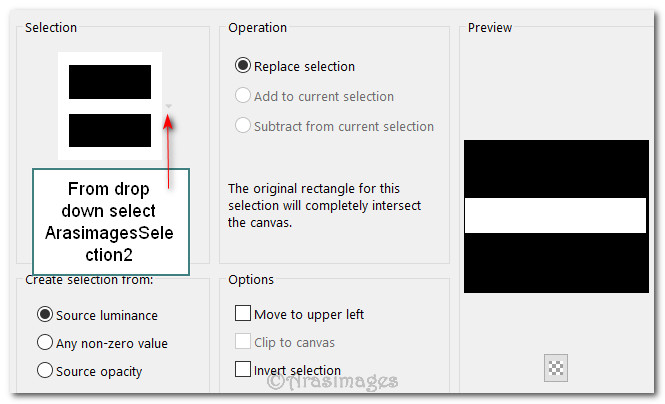Select Source luminance radio button
This screenshot has height=404, width=665.
click(x=45, y=315)
